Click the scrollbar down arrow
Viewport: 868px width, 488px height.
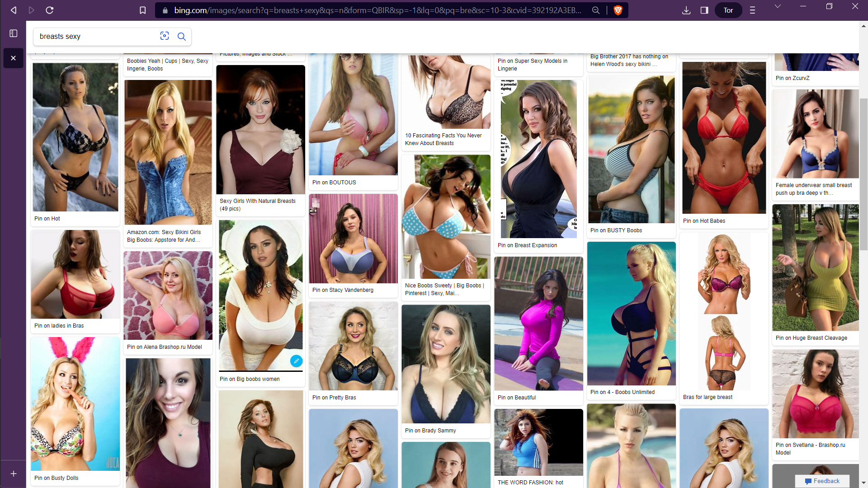pos(863,483)
